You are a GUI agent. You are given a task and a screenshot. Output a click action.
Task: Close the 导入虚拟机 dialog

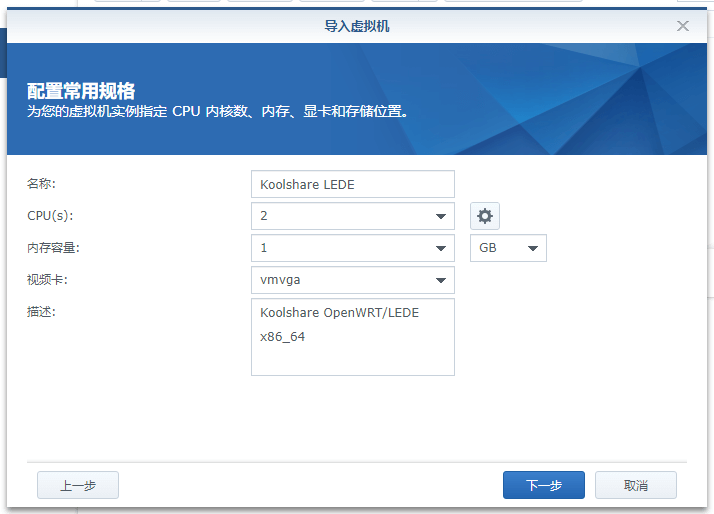(x=683, y=26)
